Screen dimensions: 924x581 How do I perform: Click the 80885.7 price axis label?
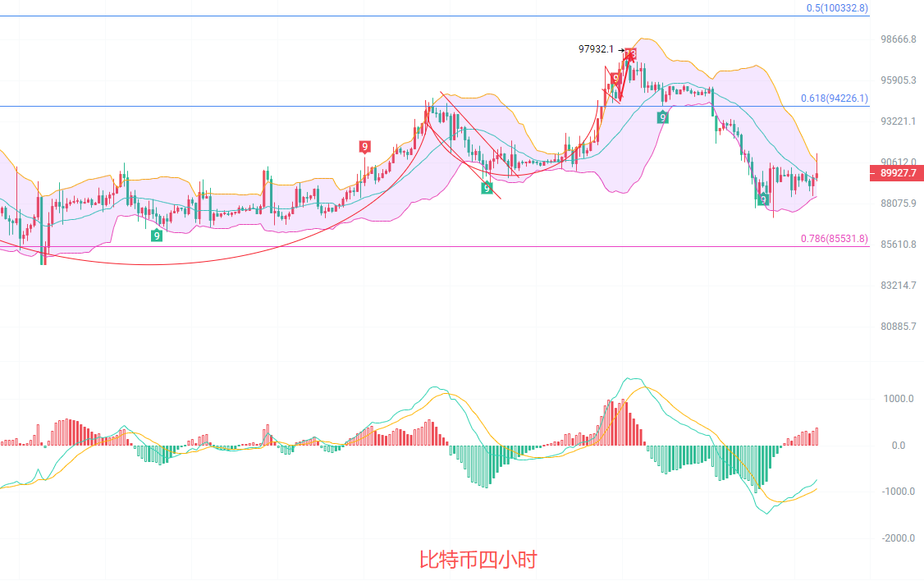[898, 327]
